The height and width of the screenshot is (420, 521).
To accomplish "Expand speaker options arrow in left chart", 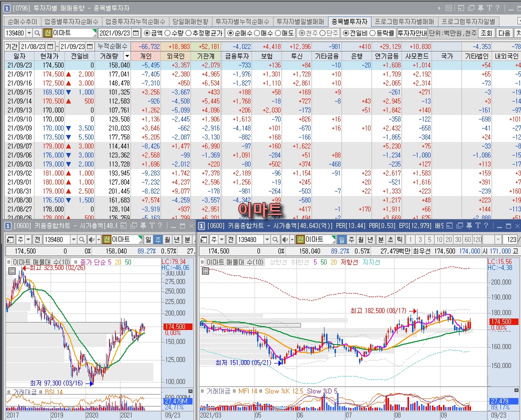I will (98, 239).
